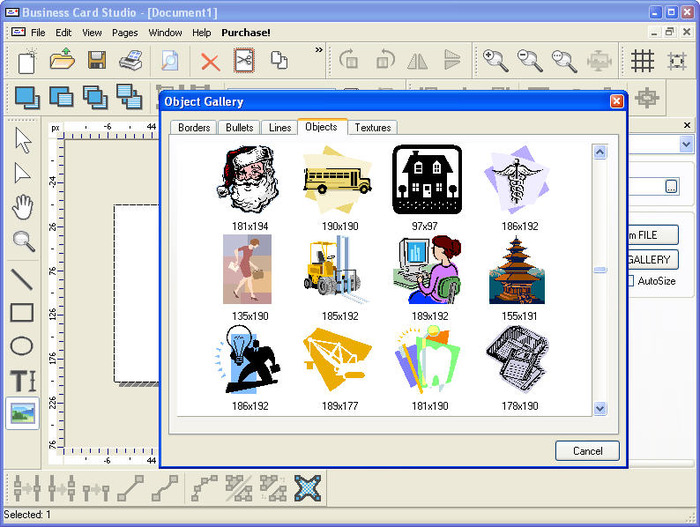Open the Pages menu
Viewport: 700px width, 527px height.
(125, 33)
